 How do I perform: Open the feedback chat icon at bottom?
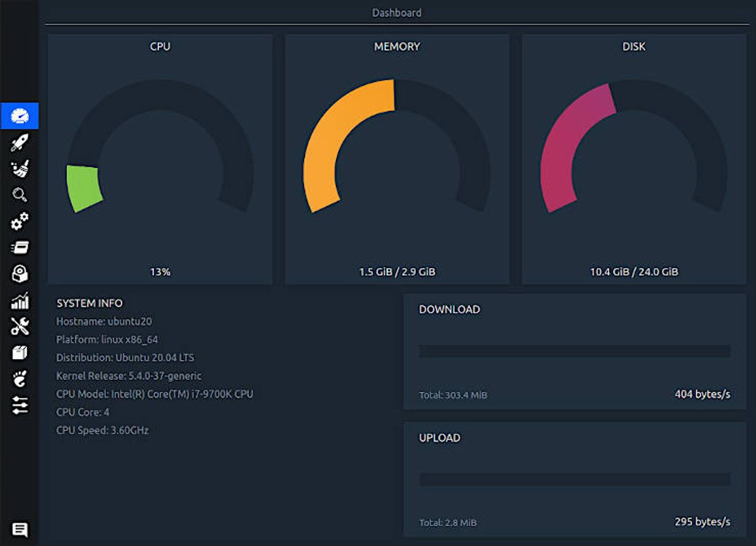21,529
